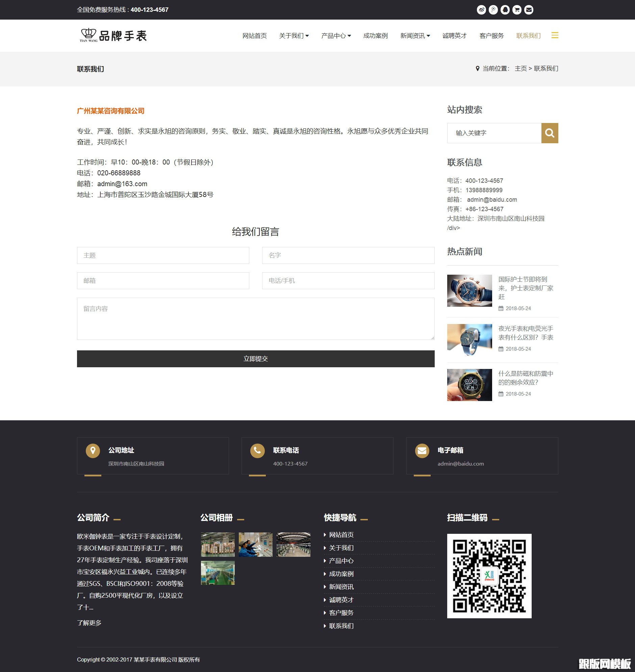Click the envelope icon beside 电子邮箱

(422, 451)
